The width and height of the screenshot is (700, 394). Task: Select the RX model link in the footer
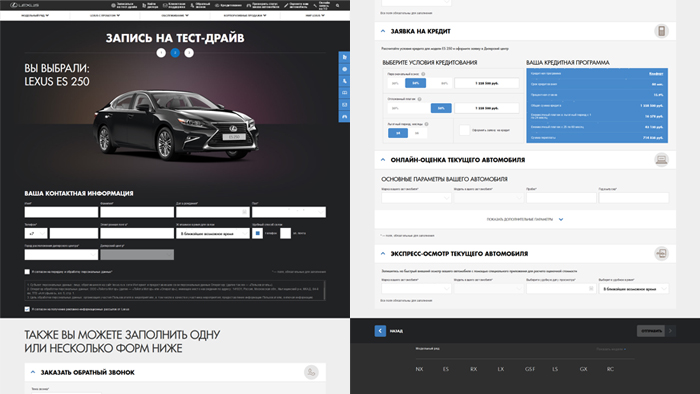coord(473,369)
